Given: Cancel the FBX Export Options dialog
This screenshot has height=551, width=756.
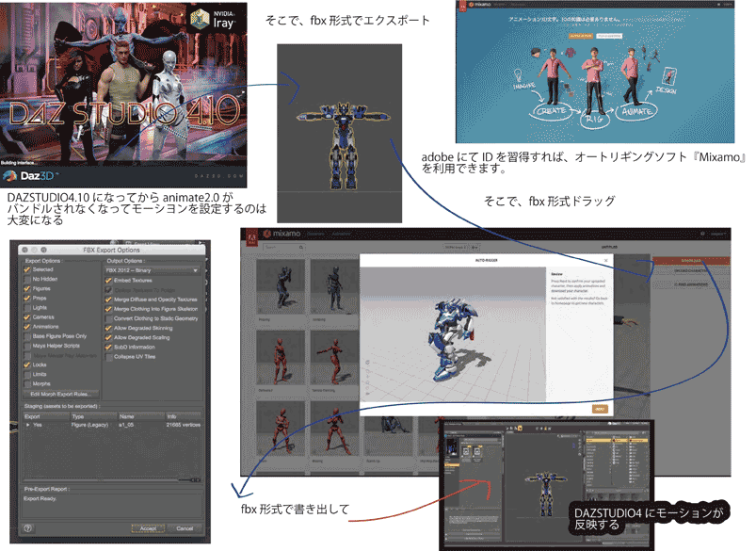Looking at the screenshot, I should (x=185, y=528).
